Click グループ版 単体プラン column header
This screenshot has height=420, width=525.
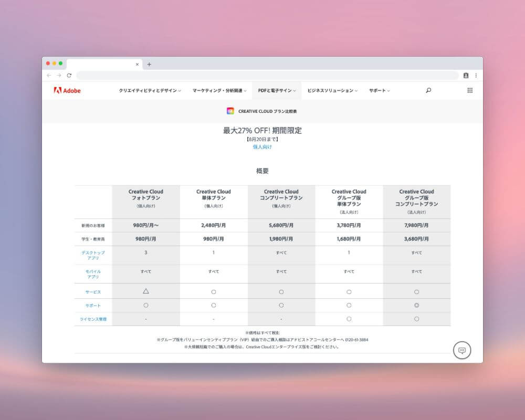[349, 201]
